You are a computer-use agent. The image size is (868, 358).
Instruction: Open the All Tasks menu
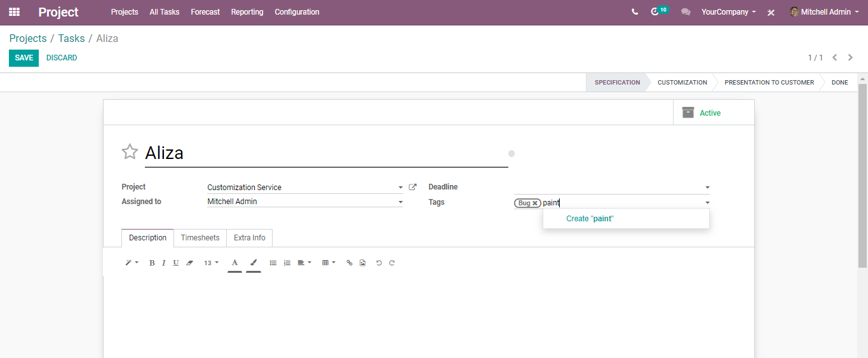165,12
